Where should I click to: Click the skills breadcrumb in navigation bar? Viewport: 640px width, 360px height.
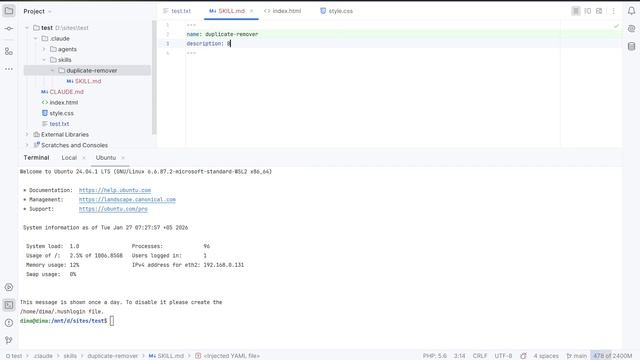pos(70,356)
